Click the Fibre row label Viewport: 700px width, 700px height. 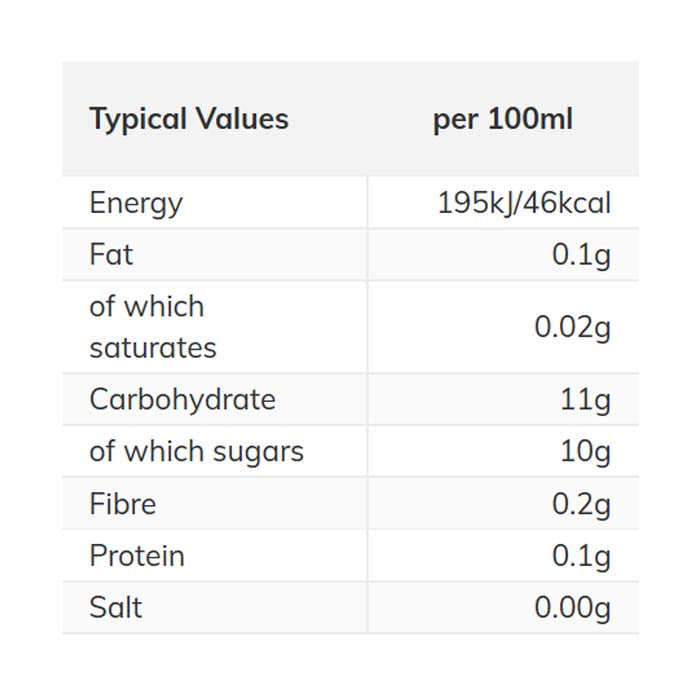pos(123,503)
